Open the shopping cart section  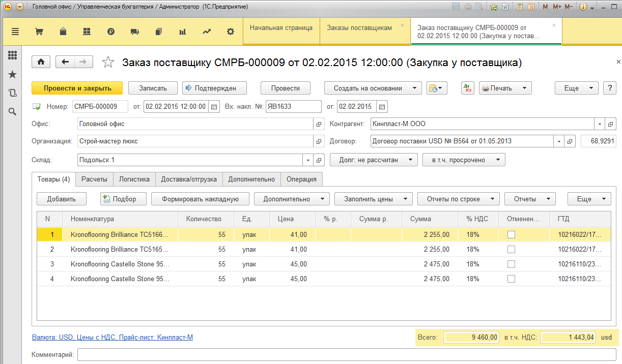(39, 32)
